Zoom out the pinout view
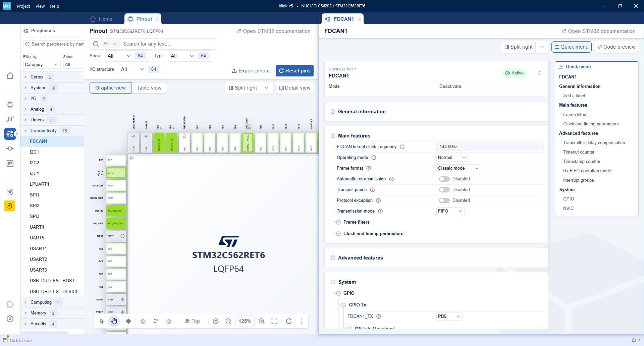The width and height of the screenshot is (644, 346). [x=228, y=321]
